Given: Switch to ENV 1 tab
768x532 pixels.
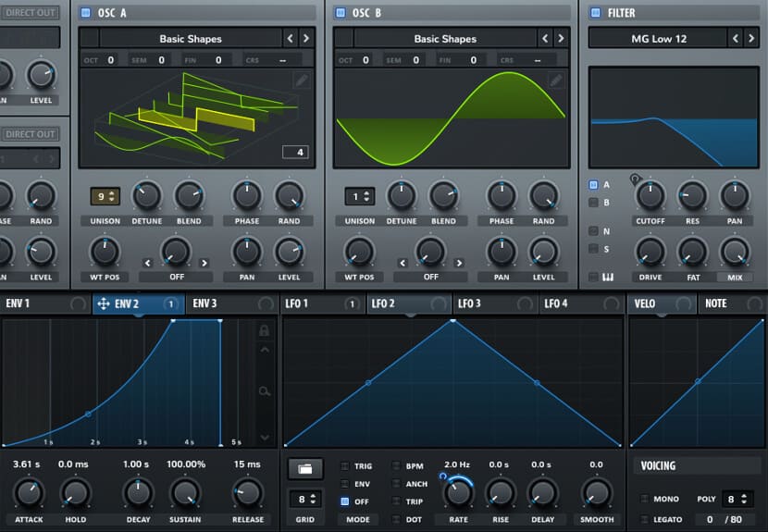Looking at the screenshot, I should click(45, 303).
